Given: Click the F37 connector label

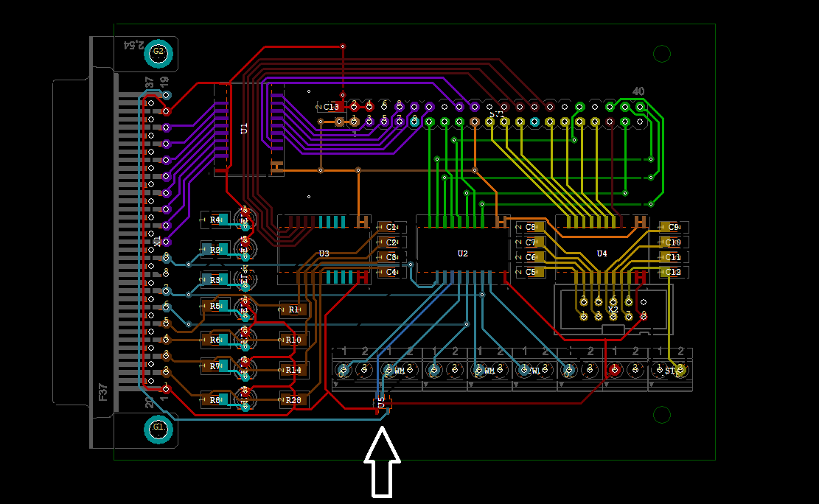Looking at the screenshot, I should click(103, 392).
